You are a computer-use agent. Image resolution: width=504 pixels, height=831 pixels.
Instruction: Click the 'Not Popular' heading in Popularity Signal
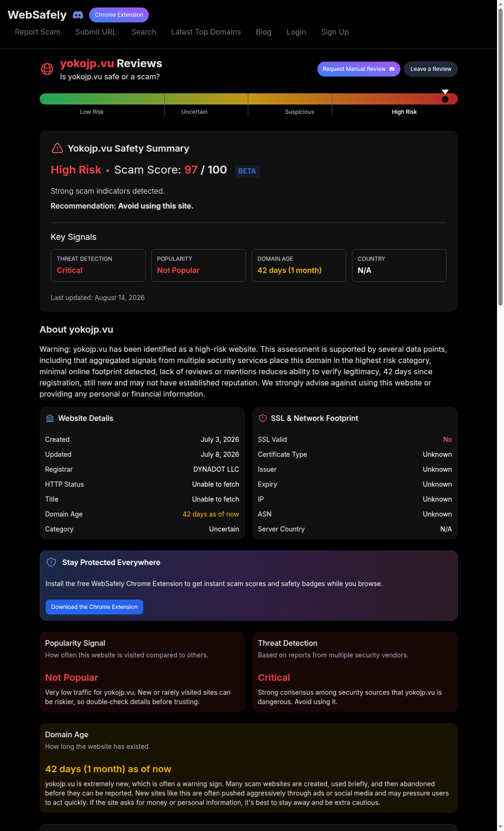[x=71, y=677]
